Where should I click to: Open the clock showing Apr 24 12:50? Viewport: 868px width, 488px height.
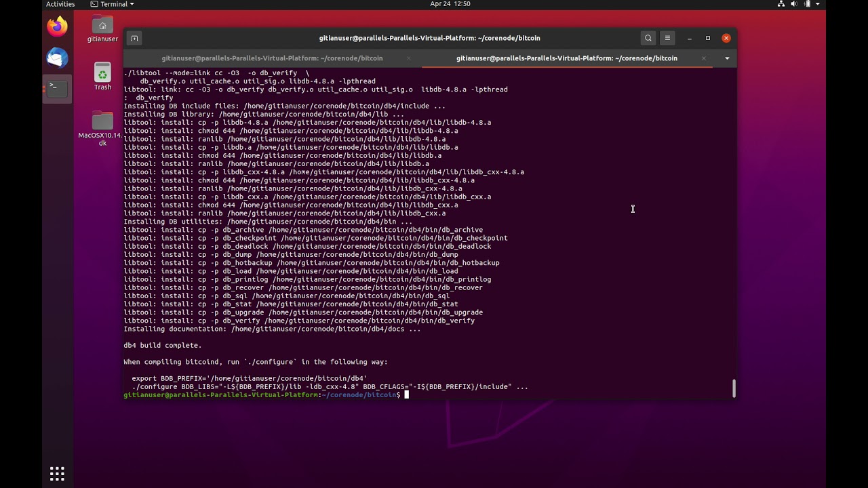tap(450, 4)
